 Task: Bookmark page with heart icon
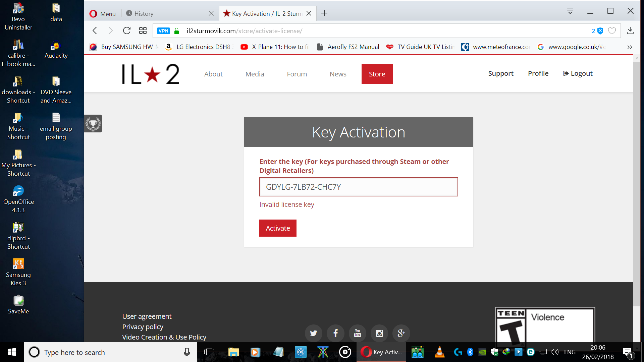tap(612, 31)
